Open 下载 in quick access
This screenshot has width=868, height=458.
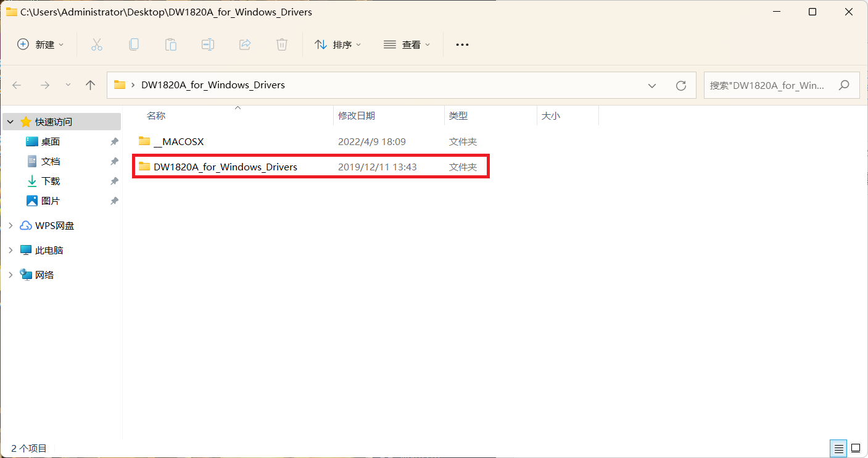51,181
